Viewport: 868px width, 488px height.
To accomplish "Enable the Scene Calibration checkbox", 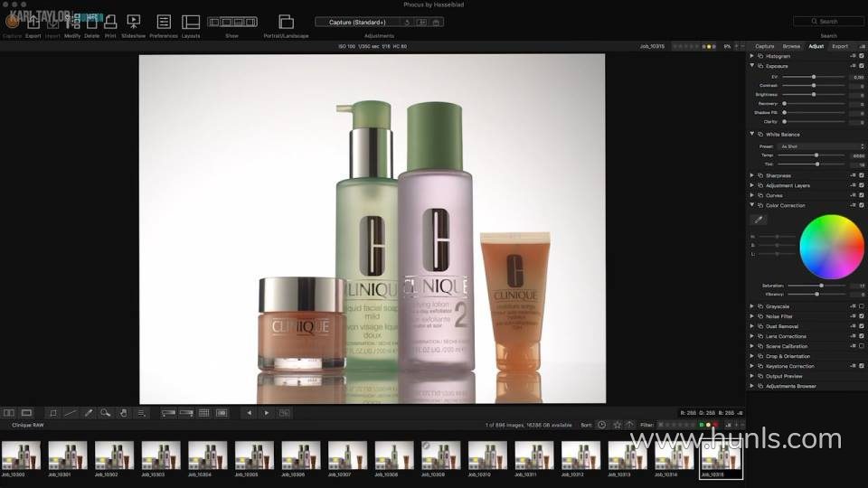I will (x=862, y=346).
